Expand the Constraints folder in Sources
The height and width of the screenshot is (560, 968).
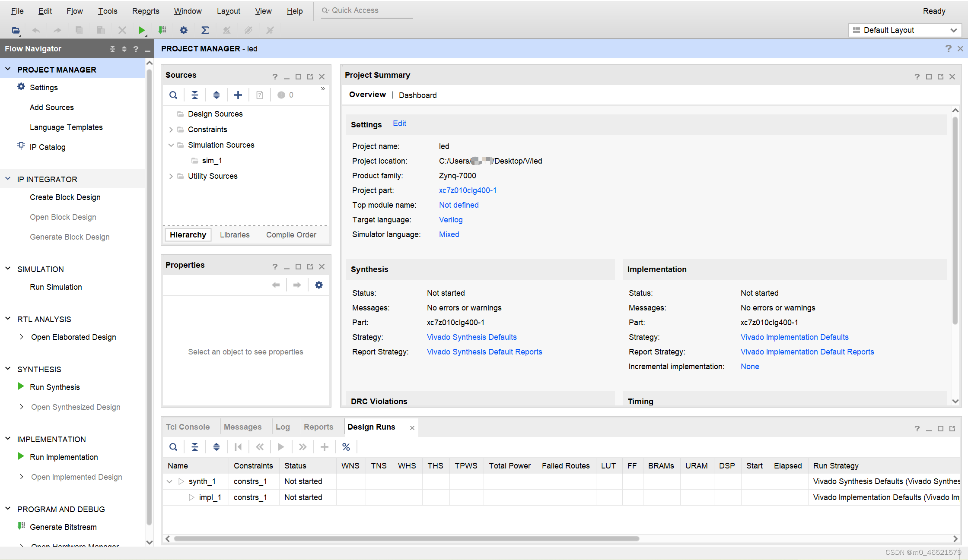171,130
